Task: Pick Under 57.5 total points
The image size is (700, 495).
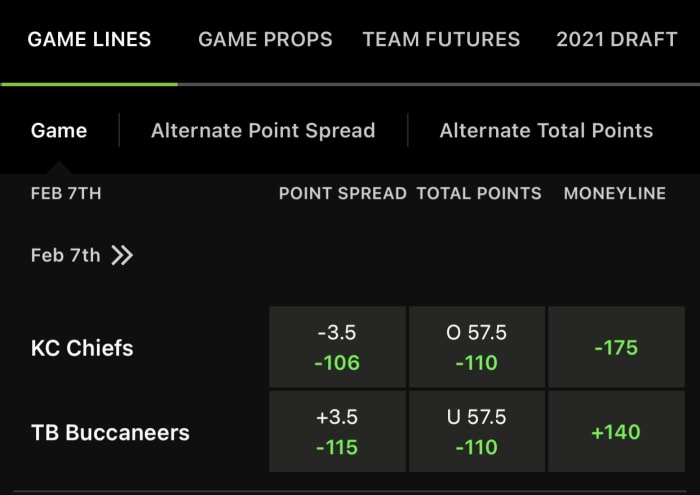Action: point(476,432)
